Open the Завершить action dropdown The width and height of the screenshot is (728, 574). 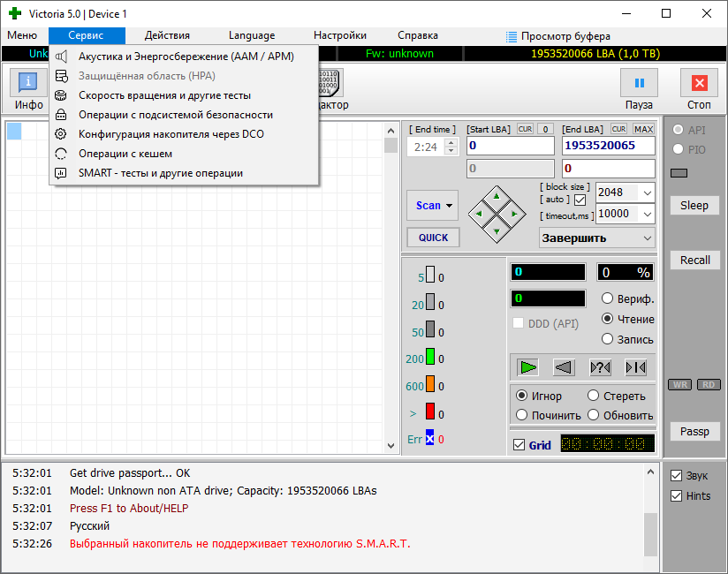point(648,238)
